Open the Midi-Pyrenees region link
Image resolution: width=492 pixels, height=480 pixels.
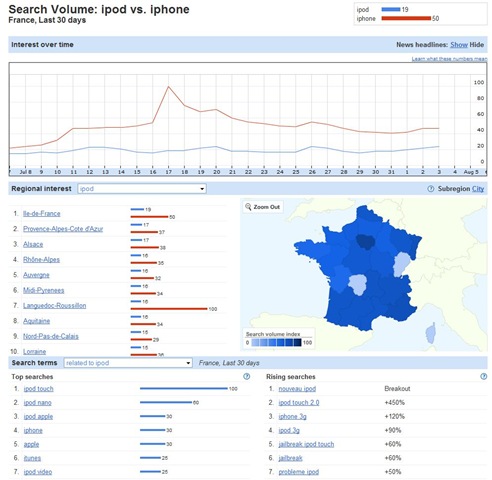pos(44,290)
